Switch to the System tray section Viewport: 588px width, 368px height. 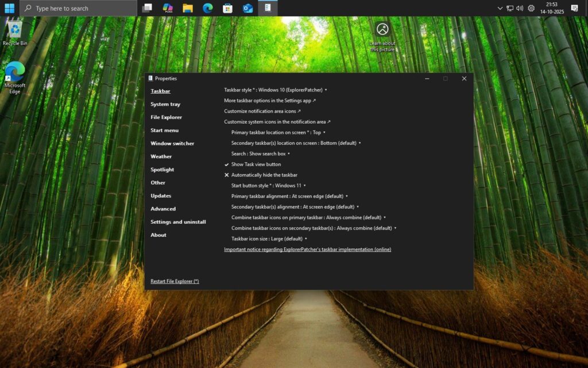pyautogui.click(x=164, y=104)
